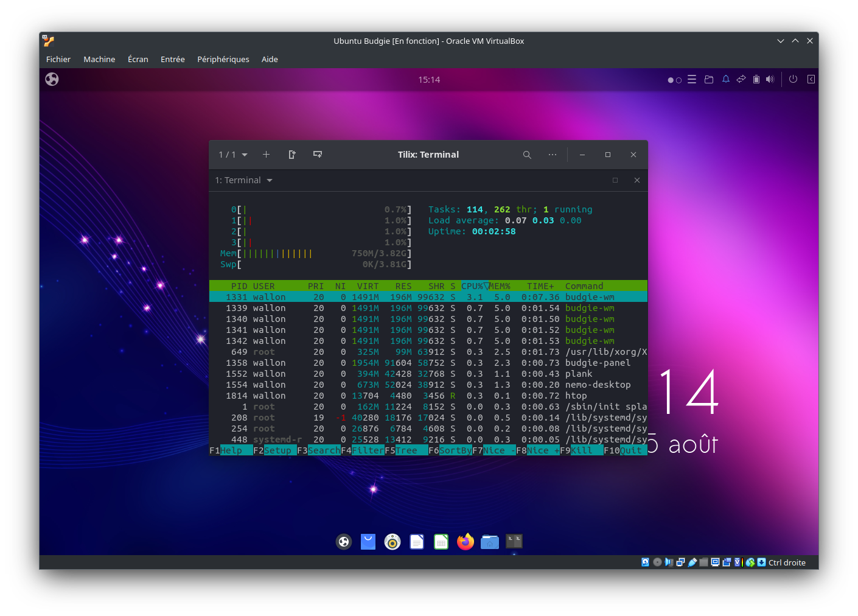Open the Budgie applications menu icon
Screen dimensions: 858x616
pos(52,79)
